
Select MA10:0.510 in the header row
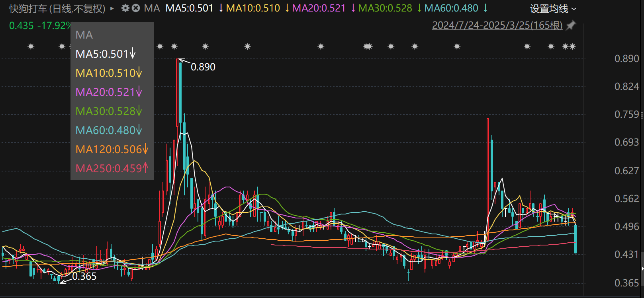pyautogui.click(x=253, y=8)
